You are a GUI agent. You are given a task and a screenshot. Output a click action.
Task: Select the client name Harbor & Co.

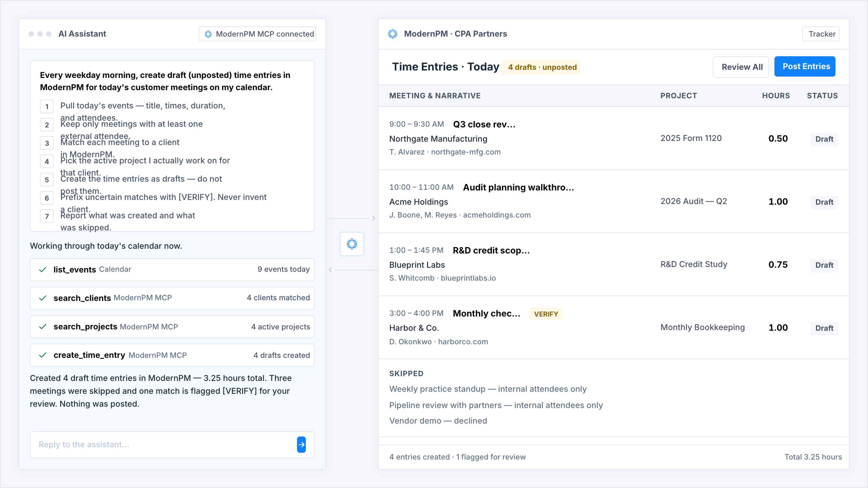pos(414,328)
